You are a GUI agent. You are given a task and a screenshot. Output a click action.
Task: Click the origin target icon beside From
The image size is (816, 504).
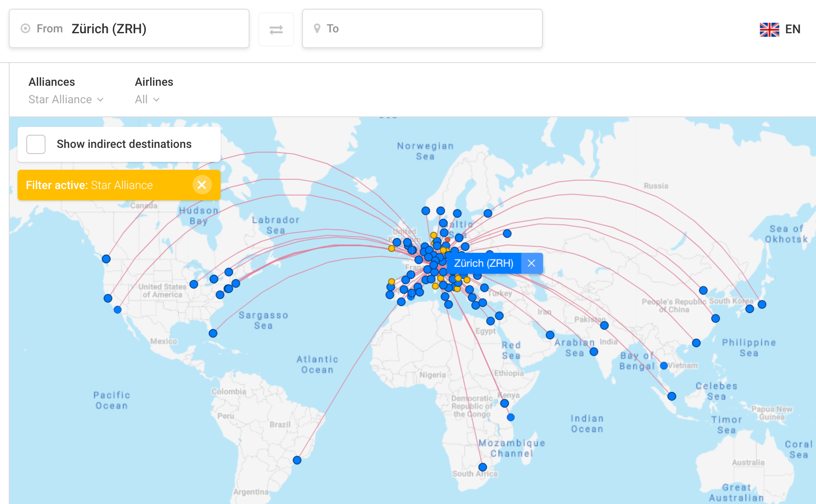(x=25, y=29)
